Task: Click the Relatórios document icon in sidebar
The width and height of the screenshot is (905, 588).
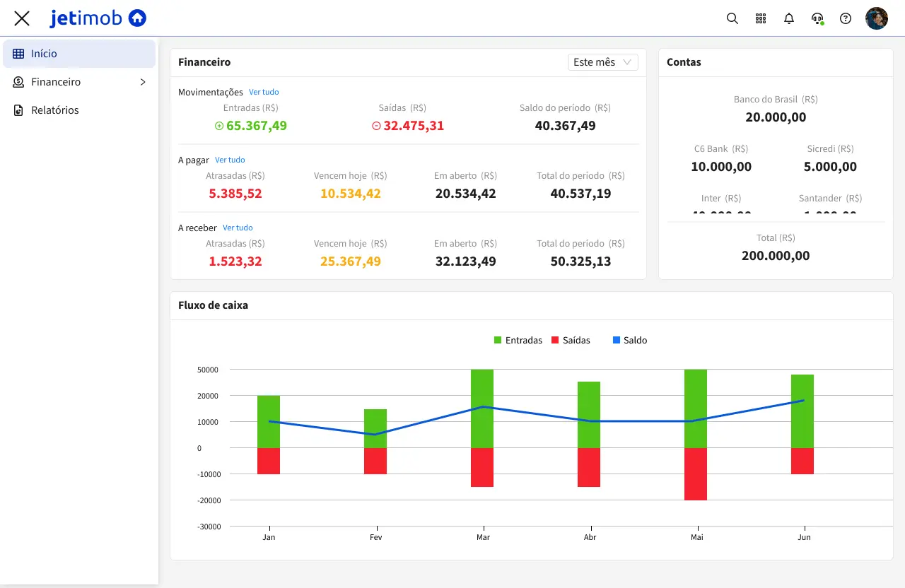Action: [x=18, y=110]
